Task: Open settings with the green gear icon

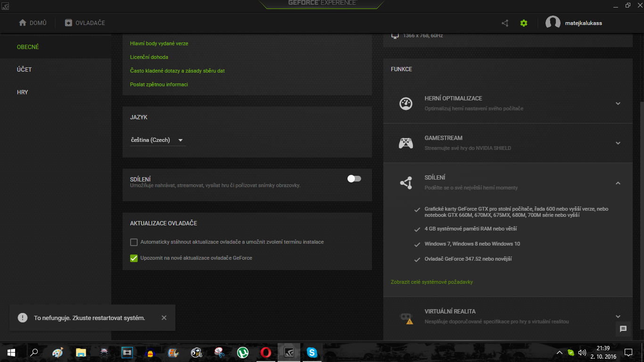Action: coord(524,23)
